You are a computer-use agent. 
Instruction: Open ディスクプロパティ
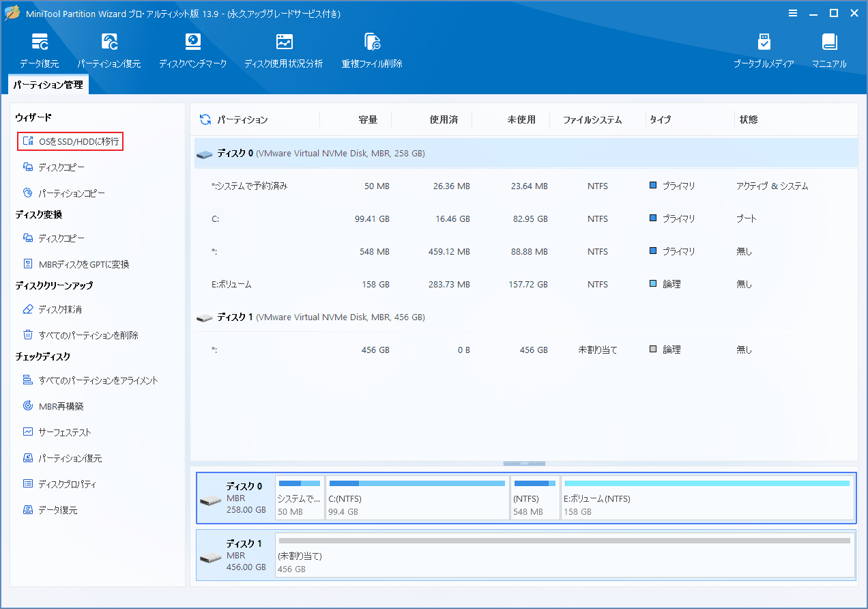[x=59, y=484]
